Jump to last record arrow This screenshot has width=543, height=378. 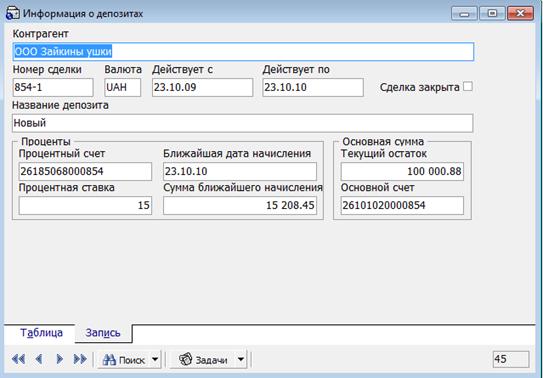(x=80, y=359)
